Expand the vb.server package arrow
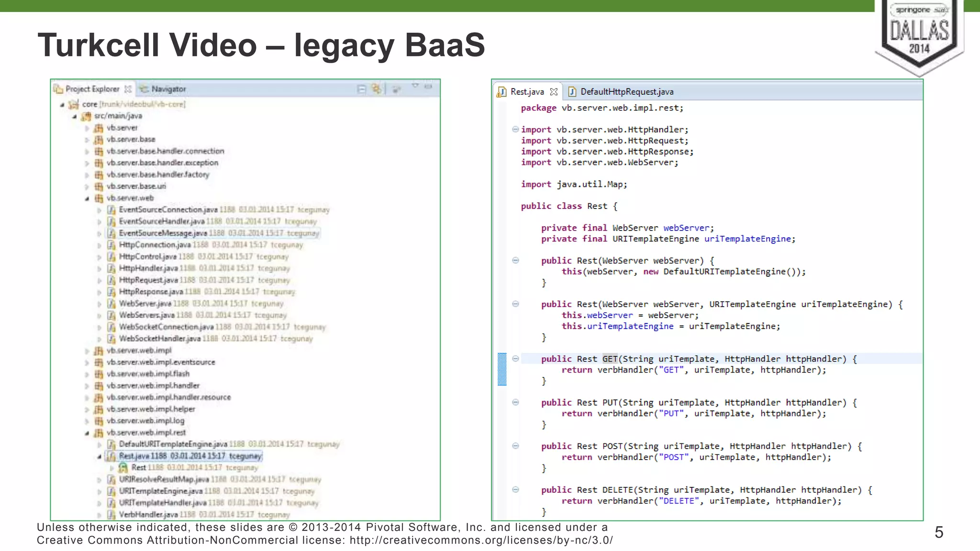The height and width of the screenshot is (551, 980). 87,128
